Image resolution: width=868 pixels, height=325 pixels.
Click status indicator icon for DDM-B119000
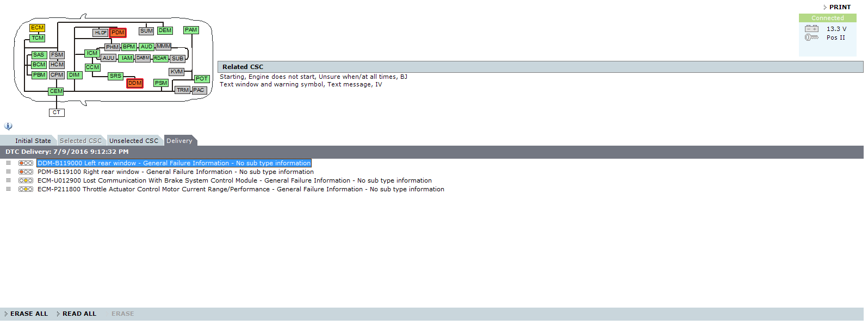[x=26, y=163]
